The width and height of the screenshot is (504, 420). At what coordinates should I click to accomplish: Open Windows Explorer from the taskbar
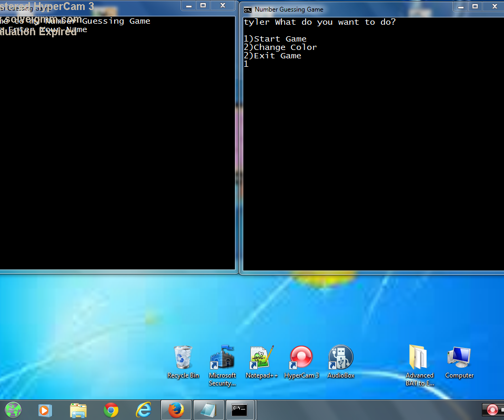pos(78,409)
